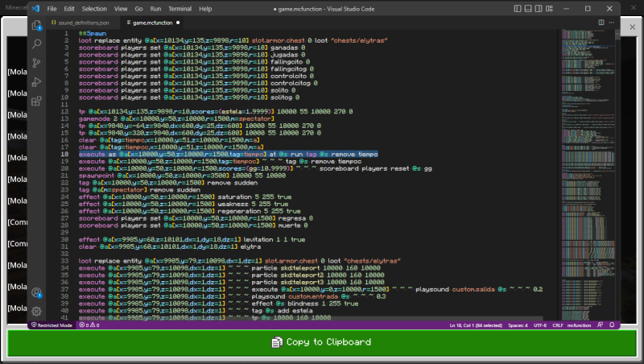
Task: Click the Restricted Mode status button
Action: tap(52, 325)
